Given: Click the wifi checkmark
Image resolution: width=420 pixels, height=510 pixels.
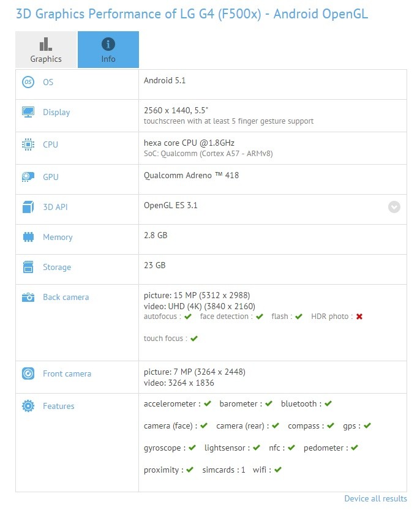Looking at the screenshot, I should [x=277, y=470].
